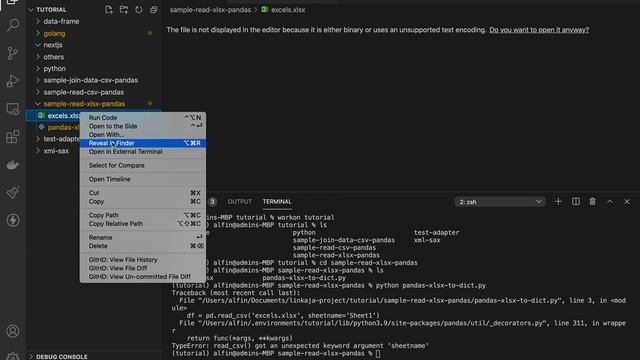Click excels.xlsx in the breadcrumb

coord(283,10)
